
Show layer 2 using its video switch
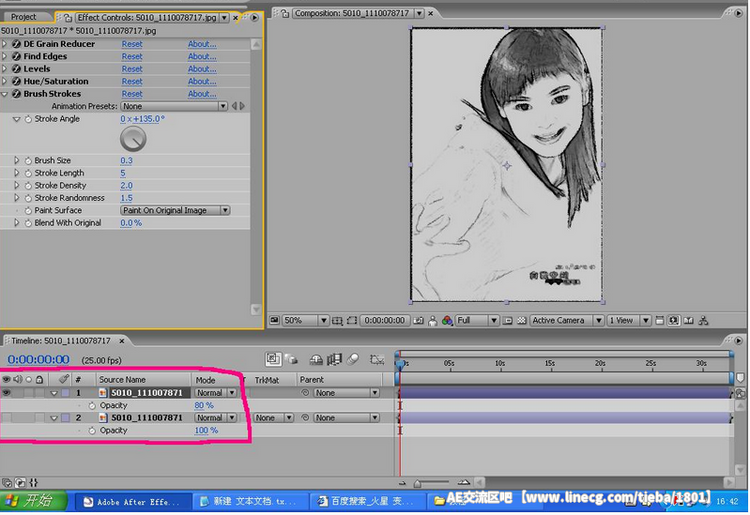tap(7, 418)
